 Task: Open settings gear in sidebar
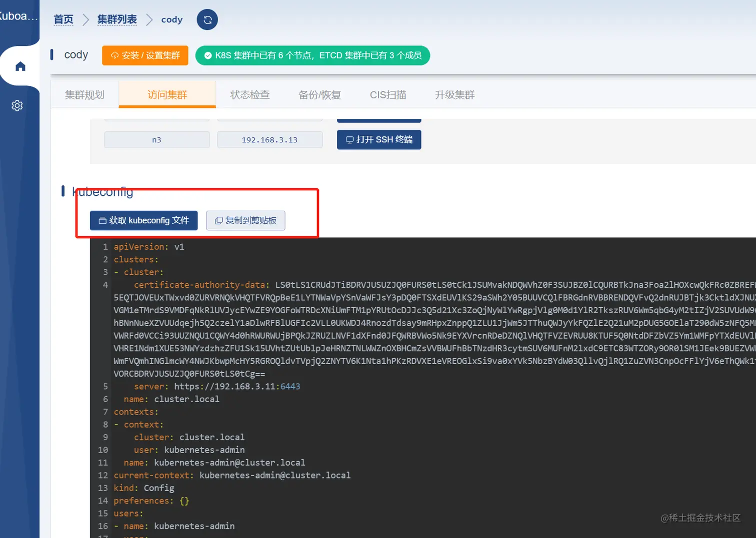coord(17,105)
